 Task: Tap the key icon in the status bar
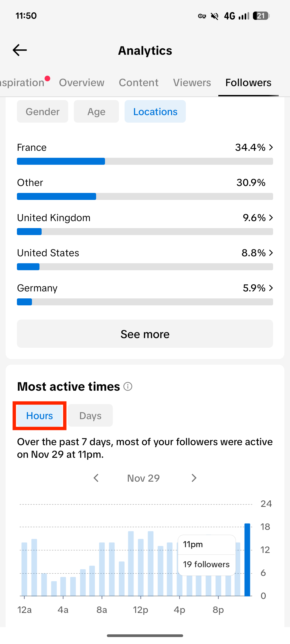pyautogui.click(x=202, y=16)
